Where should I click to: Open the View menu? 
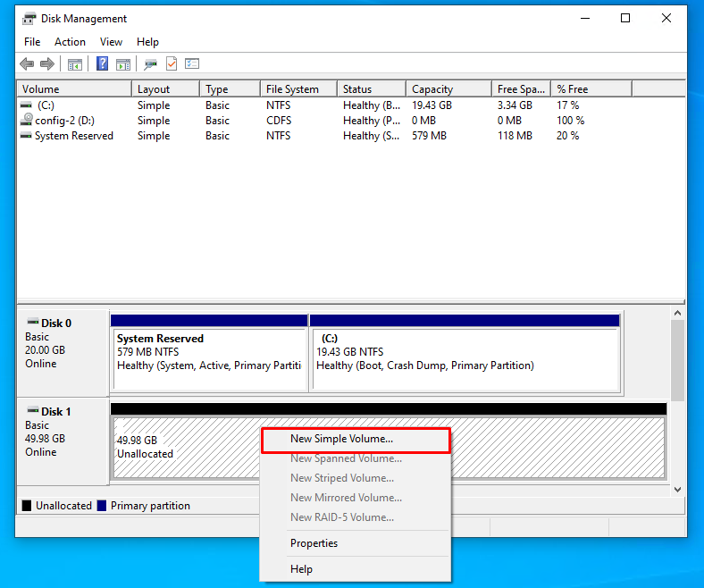click(x=111, y=42)
